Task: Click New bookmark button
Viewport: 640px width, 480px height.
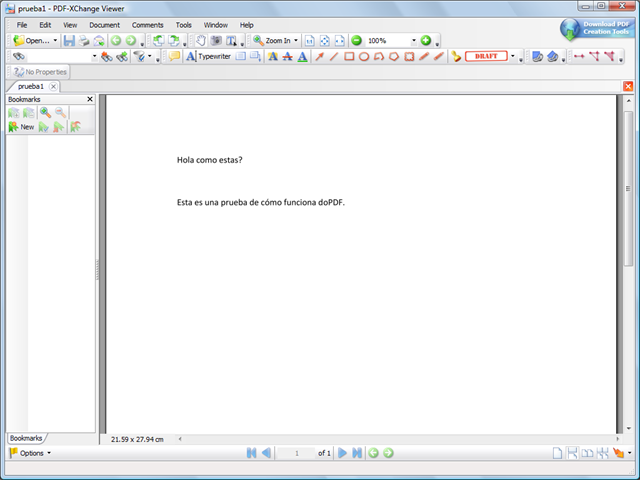Action: click(21, 127)
